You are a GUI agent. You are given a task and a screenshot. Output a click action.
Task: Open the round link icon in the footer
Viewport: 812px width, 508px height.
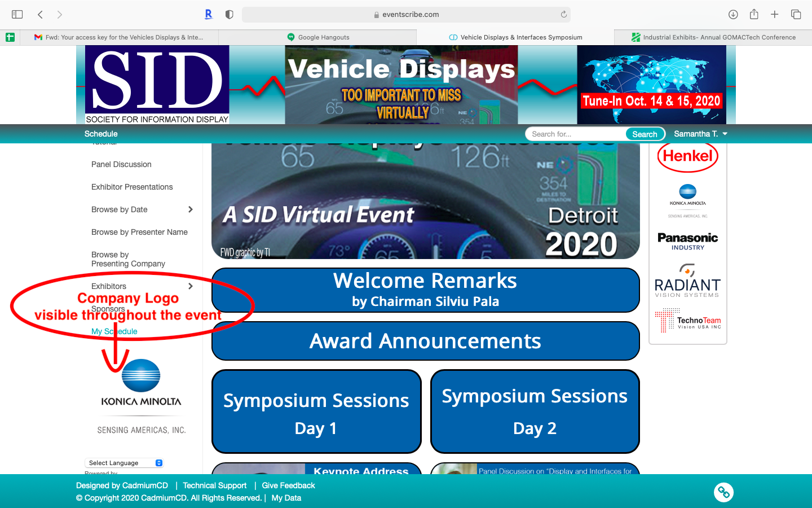point(723,492)
